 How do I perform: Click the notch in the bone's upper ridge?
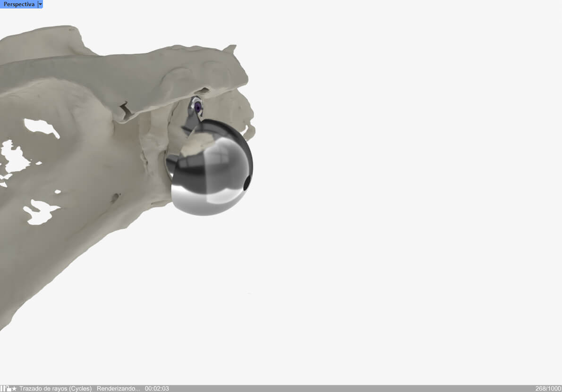pos(126,110)
